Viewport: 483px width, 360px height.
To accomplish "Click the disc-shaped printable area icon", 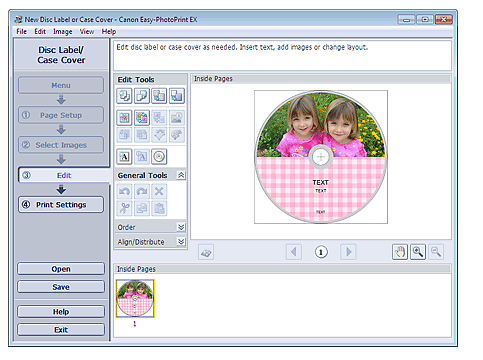I will tap(159, 156).
